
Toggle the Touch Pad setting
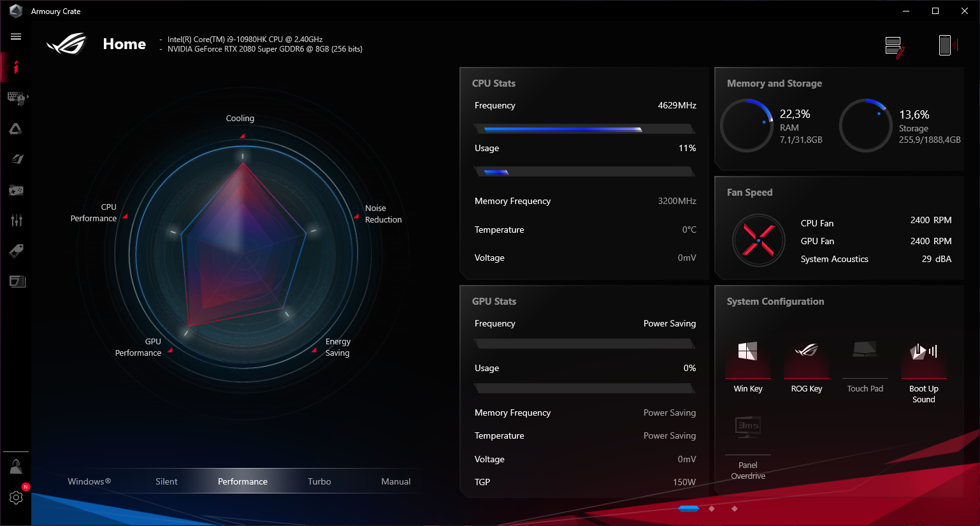tap(865, 366)
